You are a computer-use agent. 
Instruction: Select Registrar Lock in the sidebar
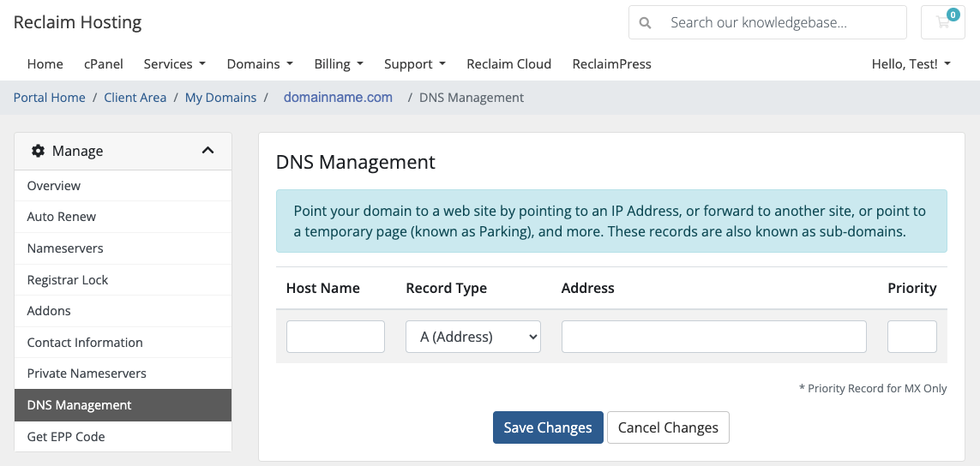point(123,279)
